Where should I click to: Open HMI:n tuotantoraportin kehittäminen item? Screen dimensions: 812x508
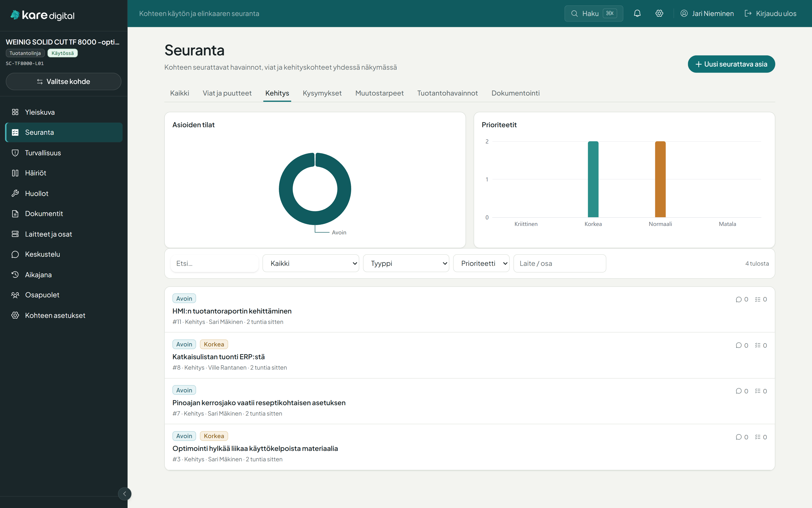pos(232,311)
